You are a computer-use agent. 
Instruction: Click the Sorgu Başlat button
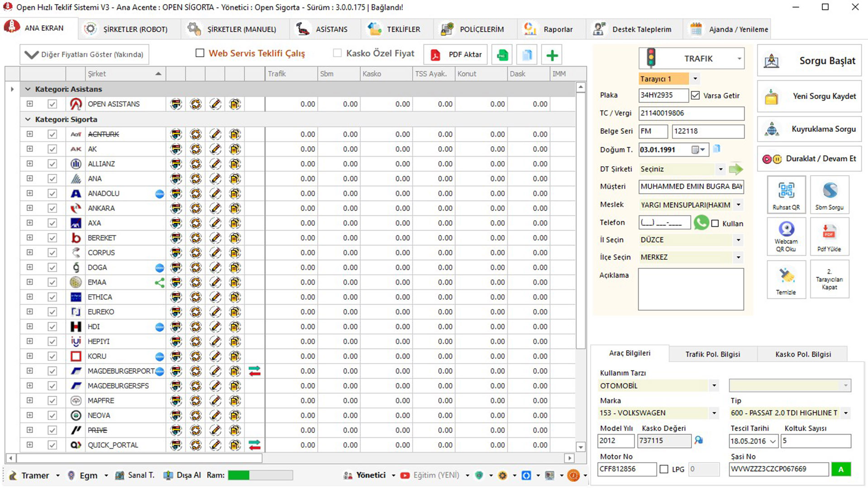click(x=809, y=61)
